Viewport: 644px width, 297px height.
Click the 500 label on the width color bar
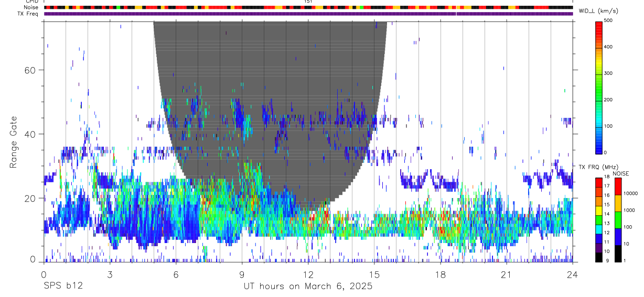click(x=608, y=20)
